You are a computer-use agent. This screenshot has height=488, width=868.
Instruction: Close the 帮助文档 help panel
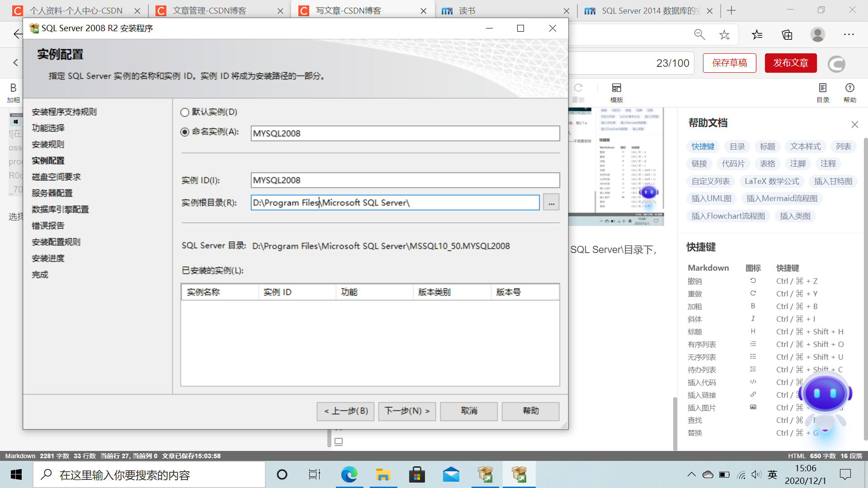854,124
